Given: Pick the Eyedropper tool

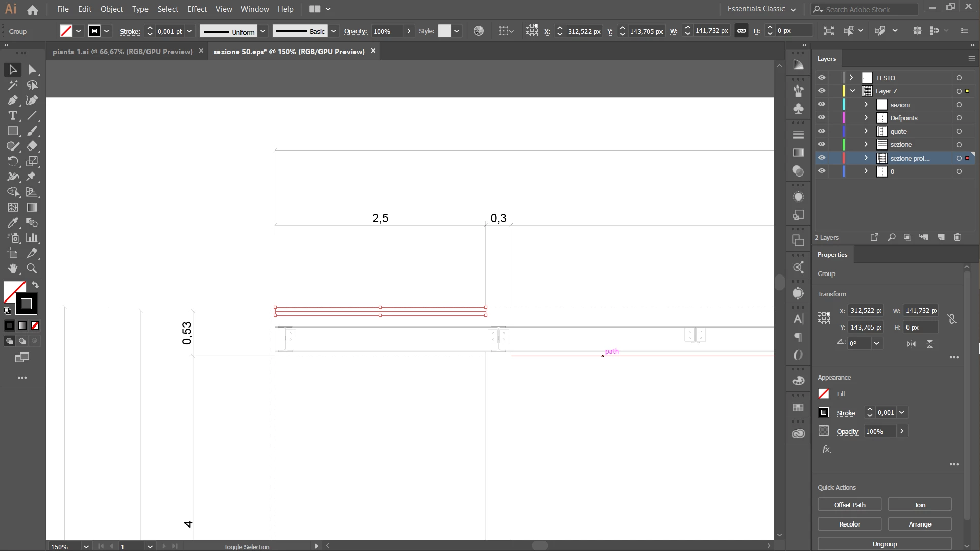Looking at the screenshot, I should 13,223.
